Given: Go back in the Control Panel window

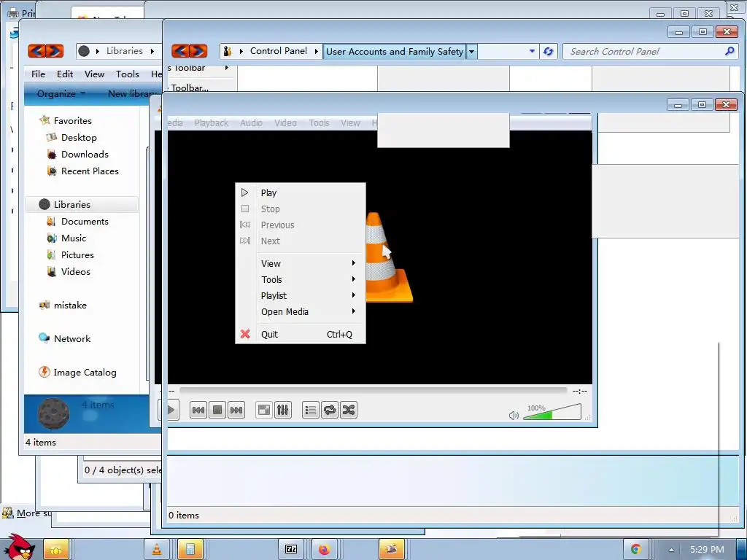Looking at the screenshot, I should (180, 51).
